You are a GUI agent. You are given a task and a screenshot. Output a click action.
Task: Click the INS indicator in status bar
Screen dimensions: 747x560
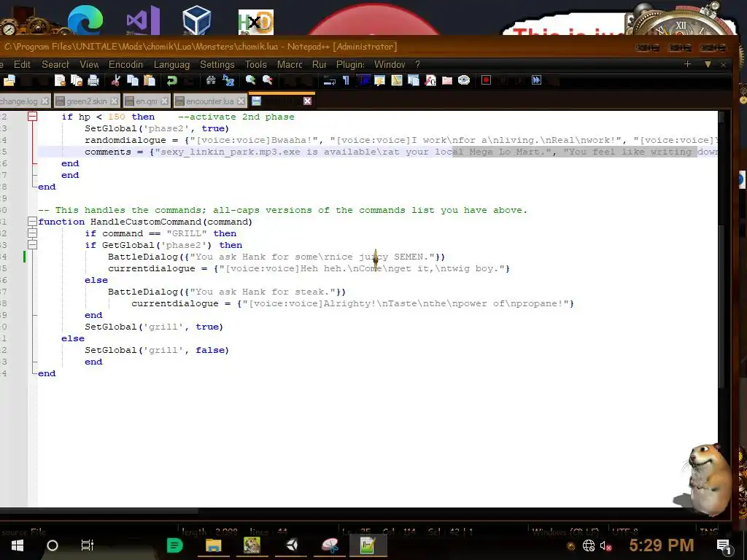click(708, 532)
